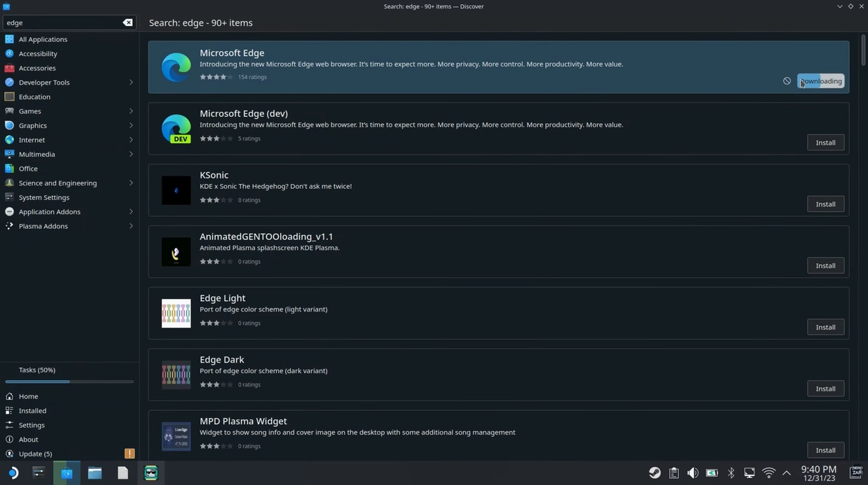
Task: Open Steam from the system tray
Action: click(x=654, y=473)
